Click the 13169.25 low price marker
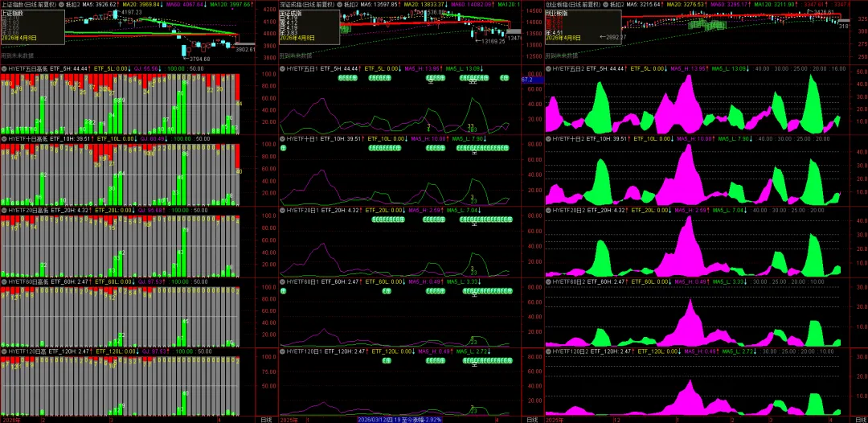The image size is (868, 423). 492,42
